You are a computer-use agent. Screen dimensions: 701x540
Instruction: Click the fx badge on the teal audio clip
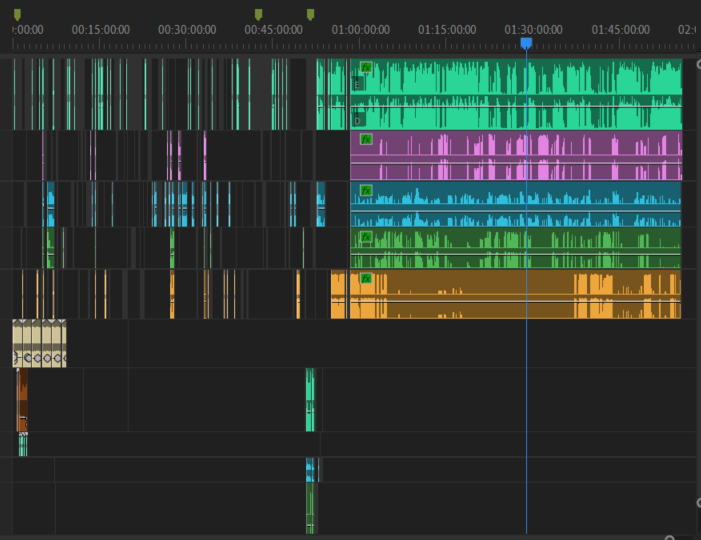(x=366, y=68)
